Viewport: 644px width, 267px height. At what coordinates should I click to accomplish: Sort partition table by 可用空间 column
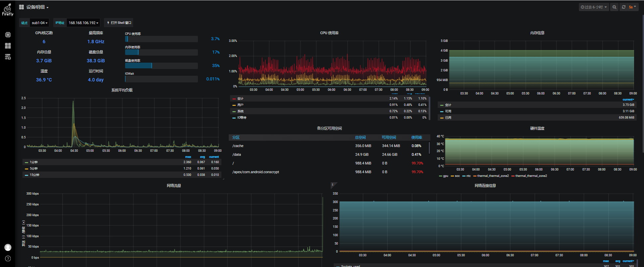[388, 137]
